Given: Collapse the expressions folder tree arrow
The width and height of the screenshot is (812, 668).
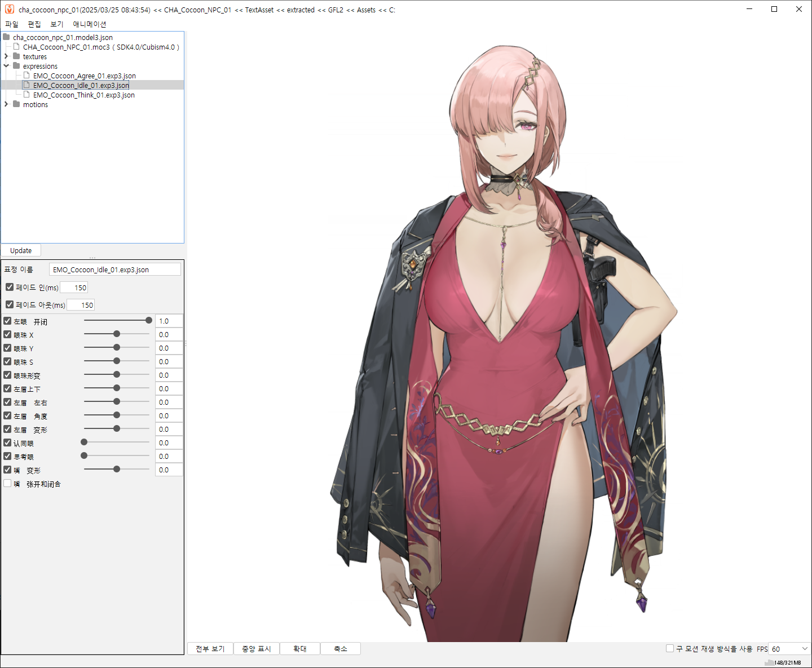Looking at the screenshot, I should pos(6,66).
